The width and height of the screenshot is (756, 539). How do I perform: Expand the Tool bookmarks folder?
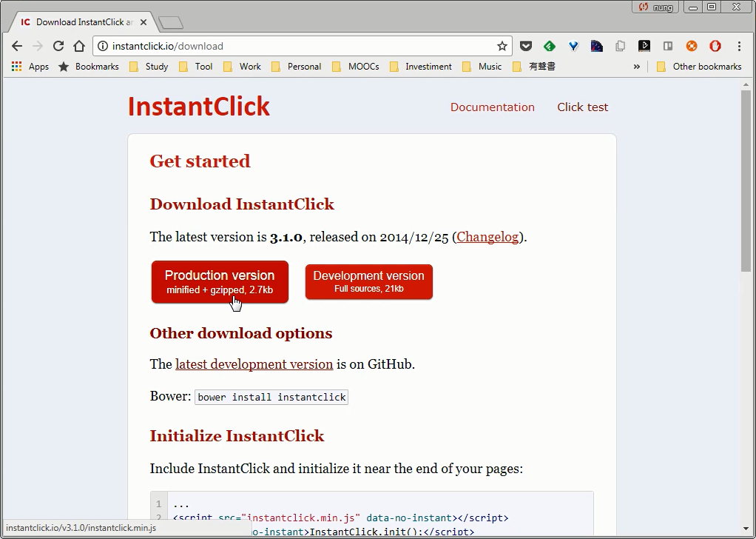[x=196, y=67]
